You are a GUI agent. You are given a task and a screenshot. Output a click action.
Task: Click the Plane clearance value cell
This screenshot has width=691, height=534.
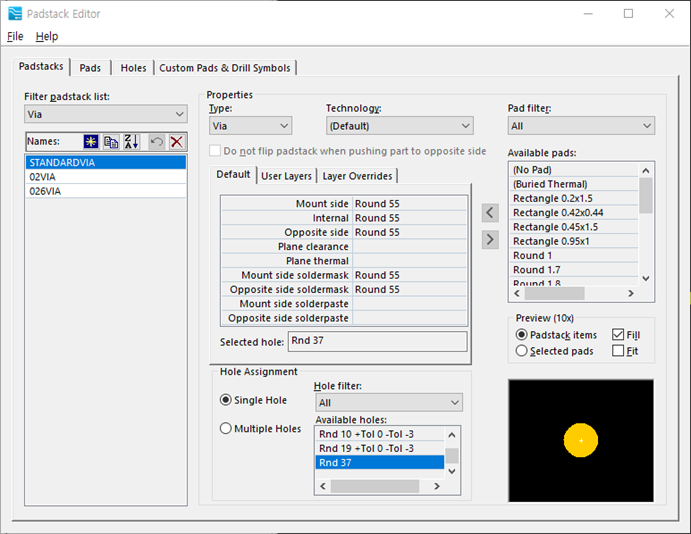[409, 246]
